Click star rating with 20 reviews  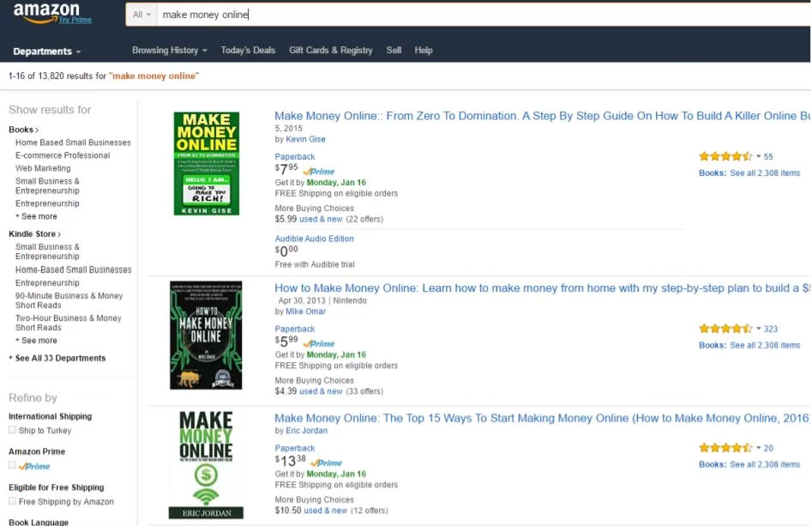[725, 448]
